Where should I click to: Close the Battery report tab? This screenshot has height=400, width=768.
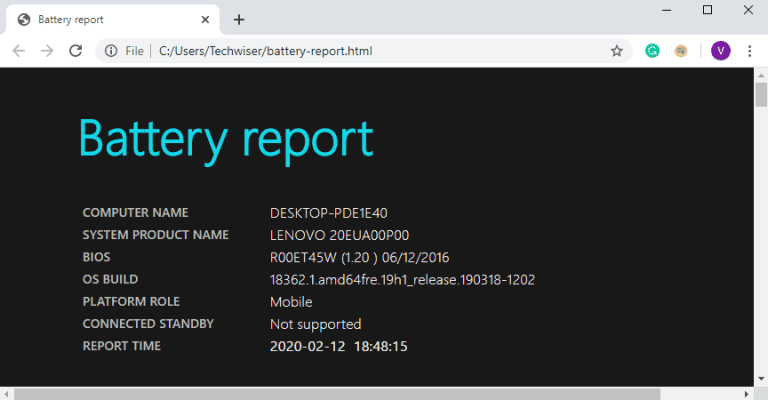tap(205, 20)
